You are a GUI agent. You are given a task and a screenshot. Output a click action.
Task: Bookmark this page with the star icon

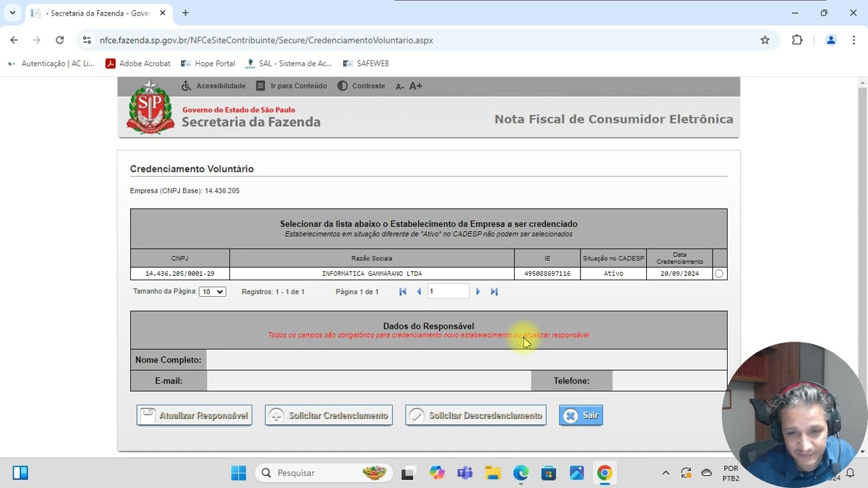coord(765,40)
